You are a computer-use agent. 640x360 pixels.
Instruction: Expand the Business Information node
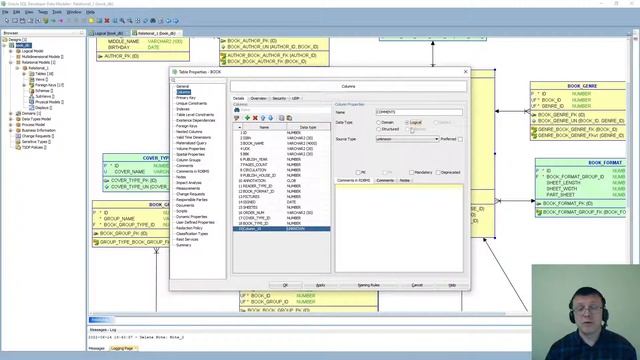click(11, 131)
